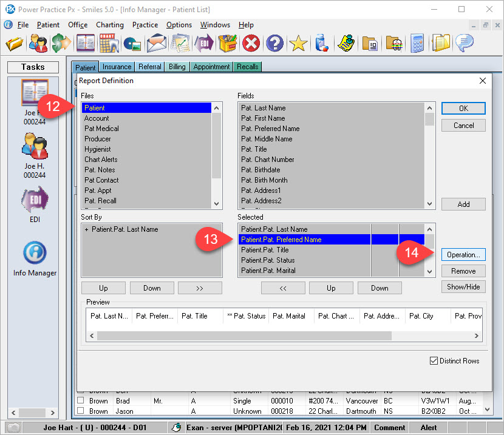The image size is (504, 435).
Task: Open the Patient menu
Action: [x=48, y=25]
